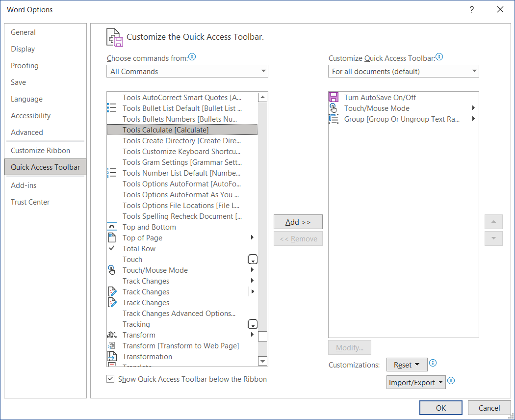Click the Transformation icon

coord(112,357)
